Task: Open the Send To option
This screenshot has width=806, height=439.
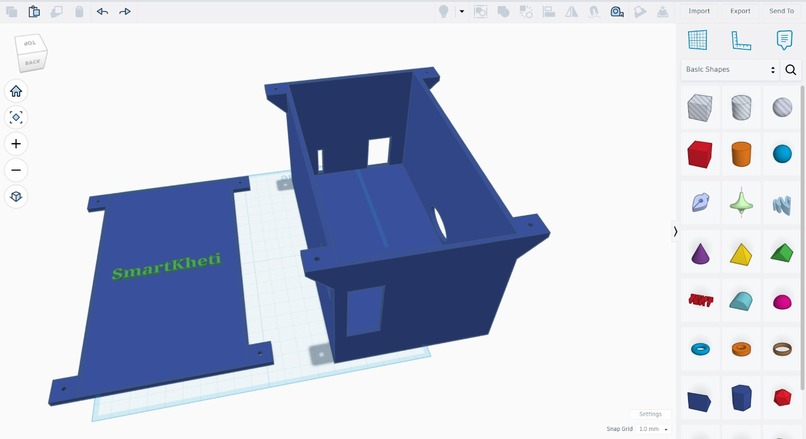Action: pyautogui.click(x=781, y=11)
